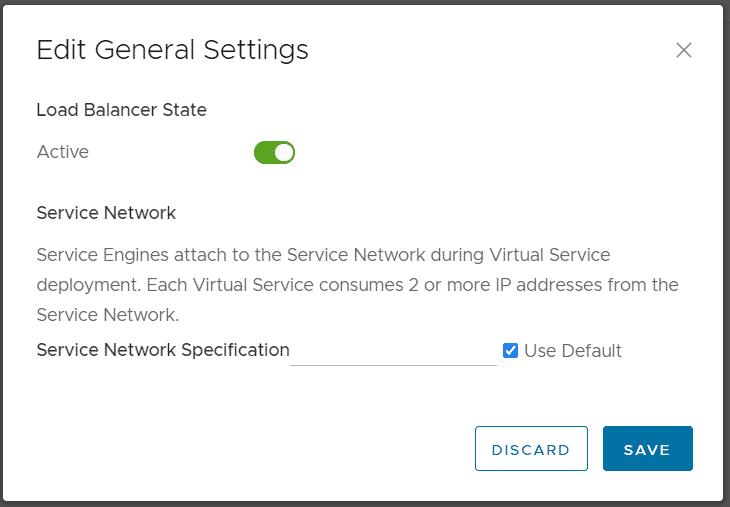Image resolution: width=730 pixels, height=507 pixels.
Task: Click the blue checkmark next to Use Default
Action: (510, 351)
